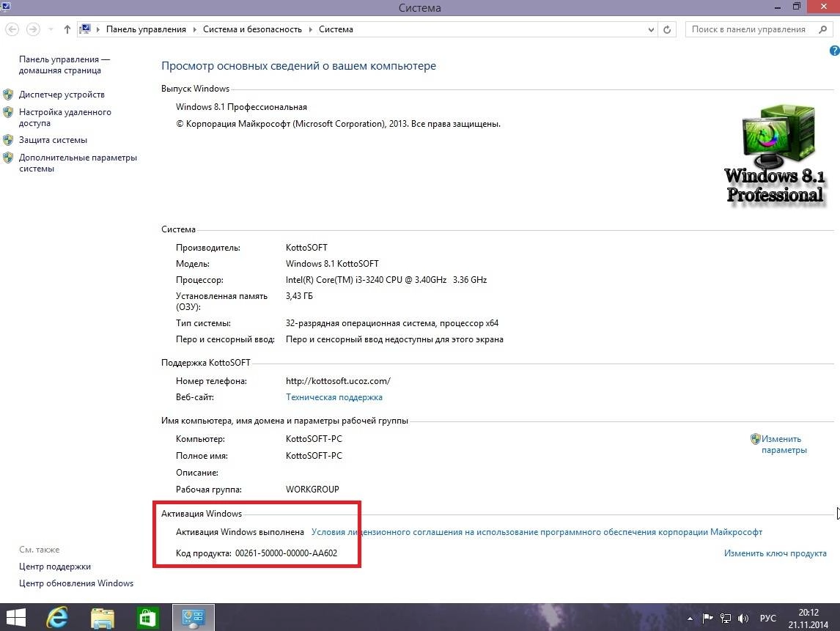Open Панель управления breadcrumb

point(146,29)
